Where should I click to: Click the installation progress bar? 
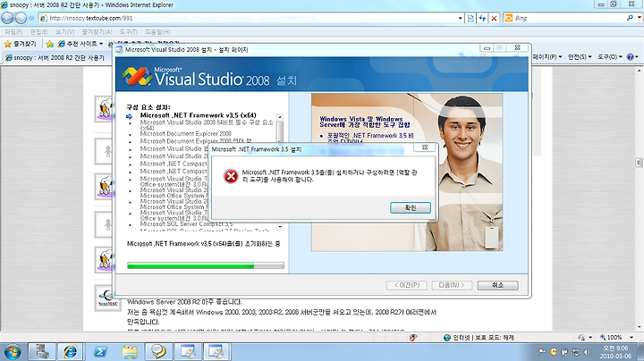(x=206, y=265)
